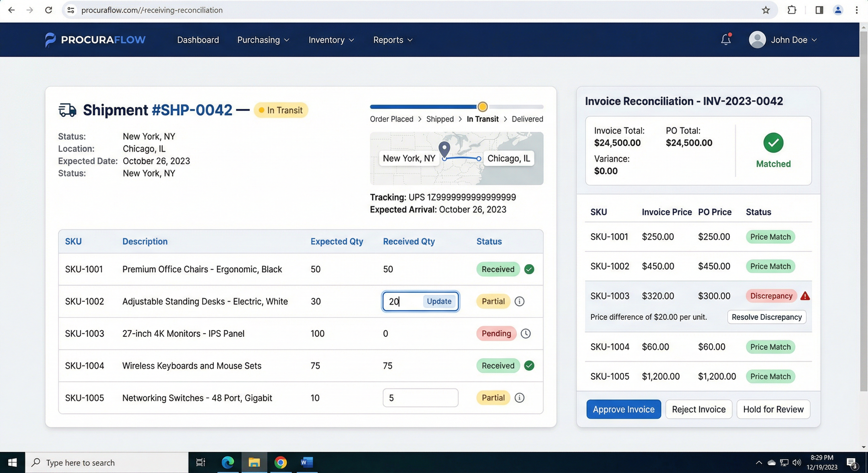
Task: Click the discrepancy warning triangle for SKU-1003
Action: pyautogui.click(x=806, y=296)
